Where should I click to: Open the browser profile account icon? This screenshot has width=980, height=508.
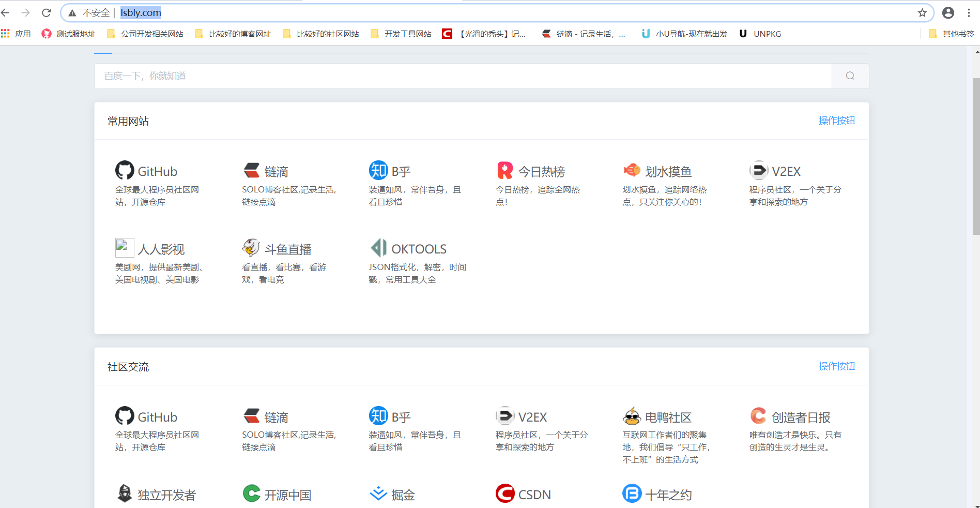pos(948,13)
